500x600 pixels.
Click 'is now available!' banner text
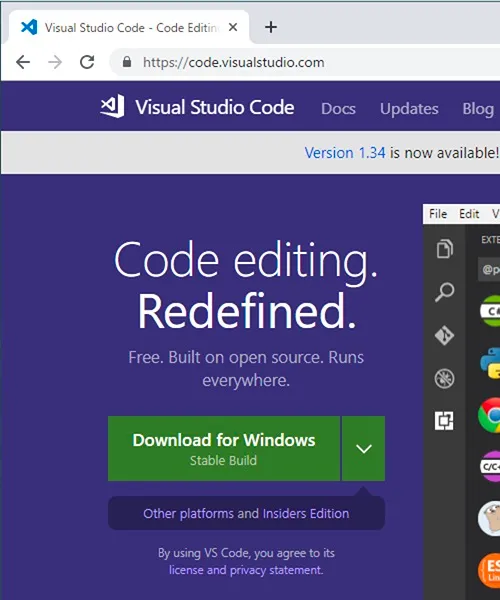coord(444,153)
